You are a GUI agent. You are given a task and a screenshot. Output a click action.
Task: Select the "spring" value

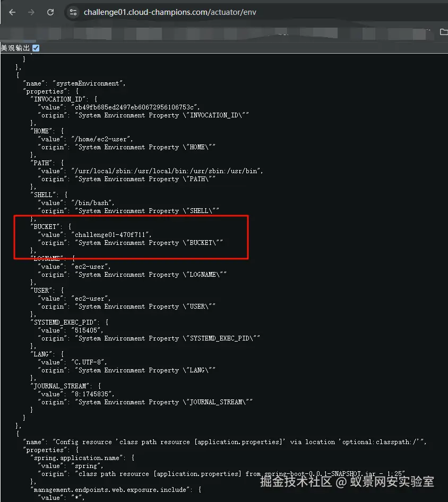[x=86, y=466]
